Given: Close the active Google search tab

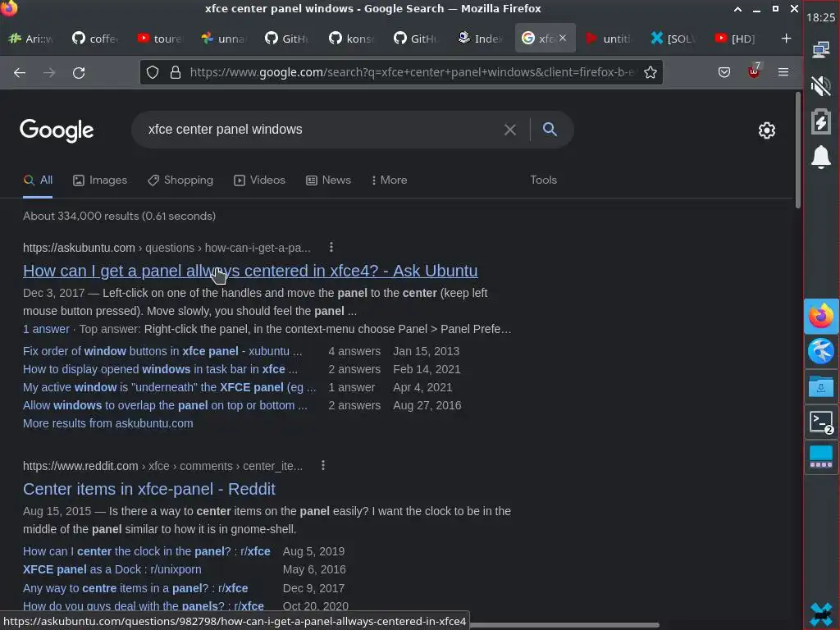Looking at the screenshot, I should click(563, 38).
